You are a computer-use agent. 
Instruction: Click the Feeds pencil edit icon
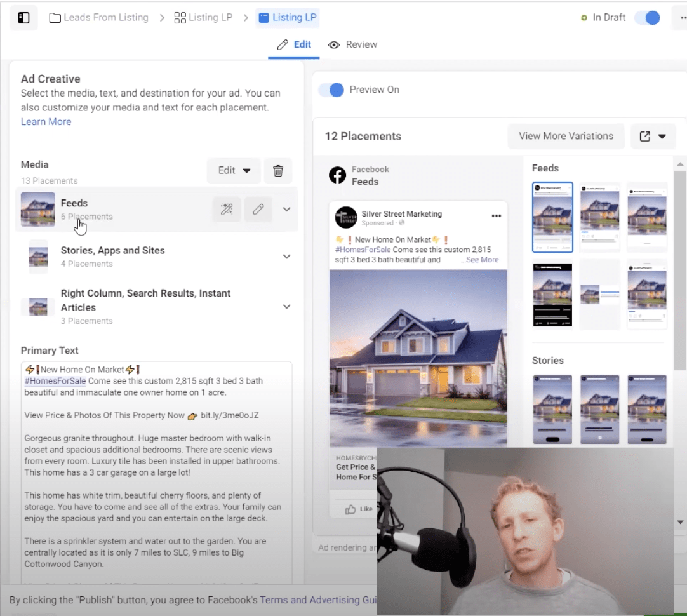point(258,210)
